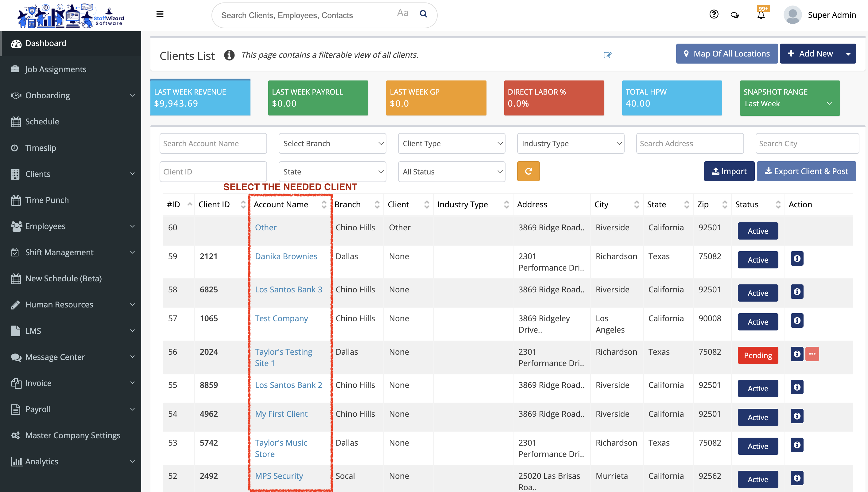Open the Select Branch dropdown
Image resolution: width=868 pixels, height=492 pixels.
pyautogui.click(x=332, y=143)
